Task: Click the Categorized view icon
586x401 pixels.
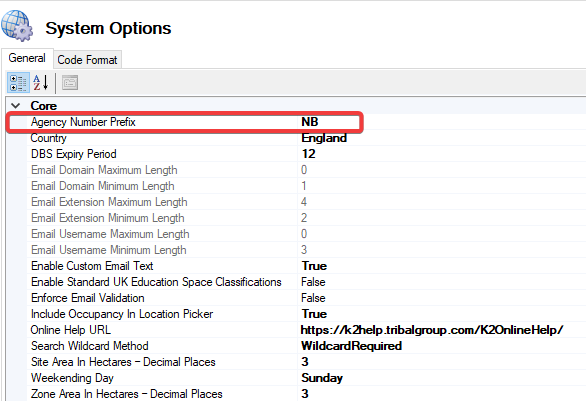Action: [x=18, y=83]
